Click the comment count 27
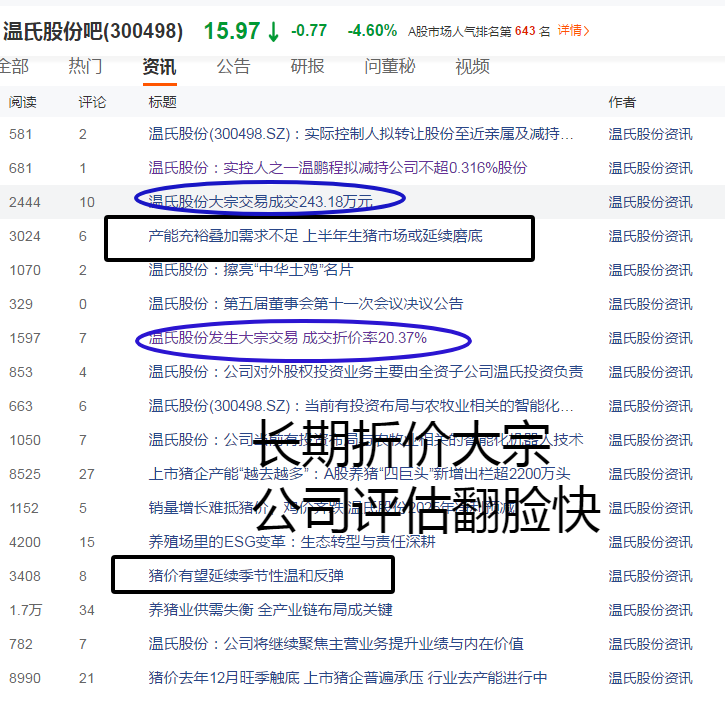Image resolution: width=725 pixels, height=704 pixels. tap(86, 474)
